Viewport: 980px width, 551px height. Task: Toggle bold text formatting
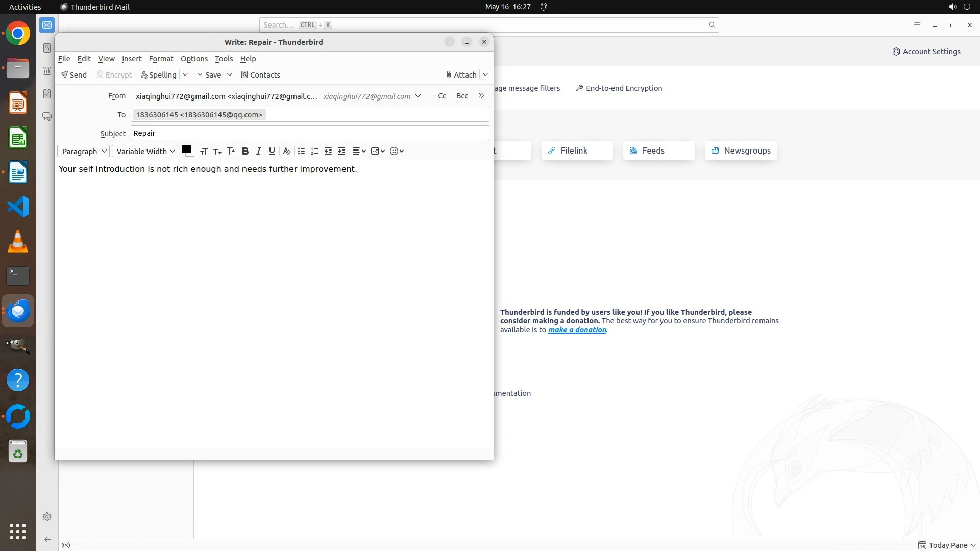pos(245,151)
